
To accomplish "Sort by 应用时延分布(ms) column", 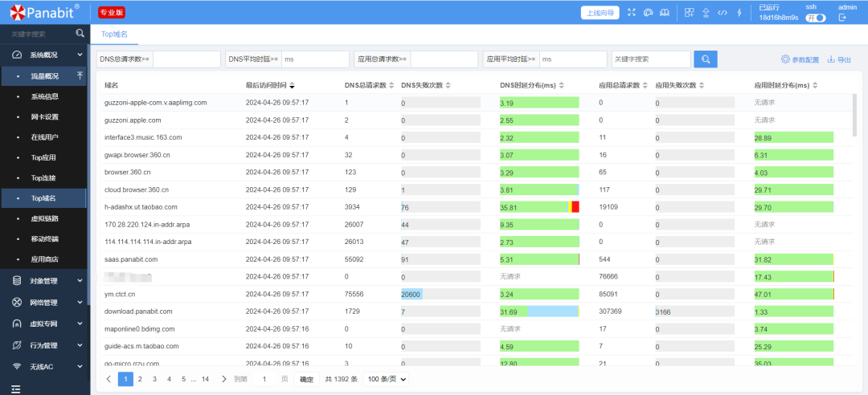I will coord(815,85).
